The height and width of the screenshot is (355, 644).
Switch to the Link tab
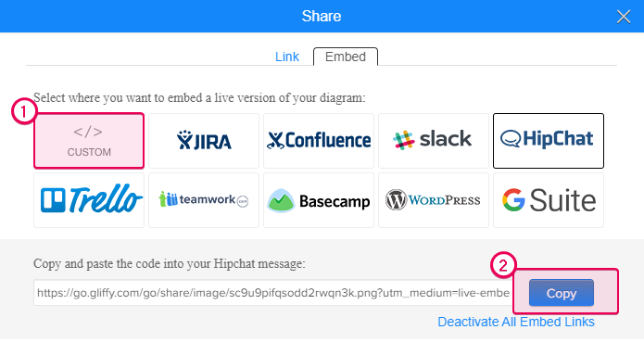click(x=286, y=57)
